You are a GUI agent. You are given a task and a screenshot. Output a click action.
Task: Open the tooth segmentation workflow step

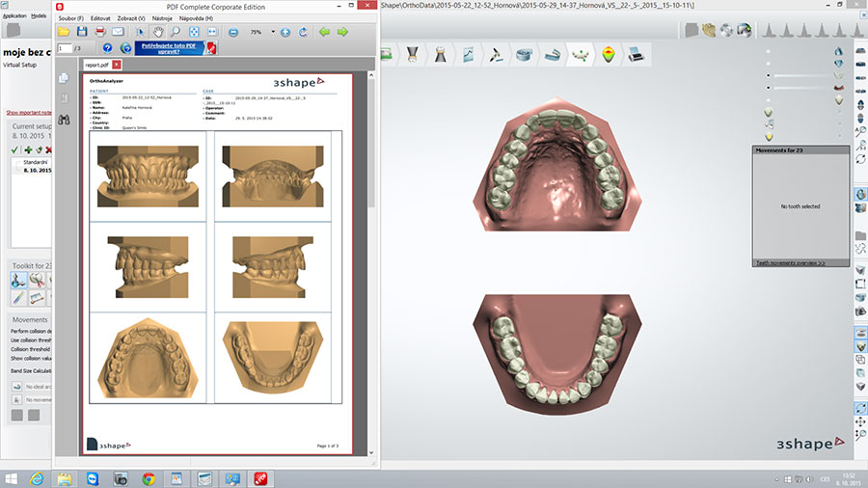(x=440, y=54)
